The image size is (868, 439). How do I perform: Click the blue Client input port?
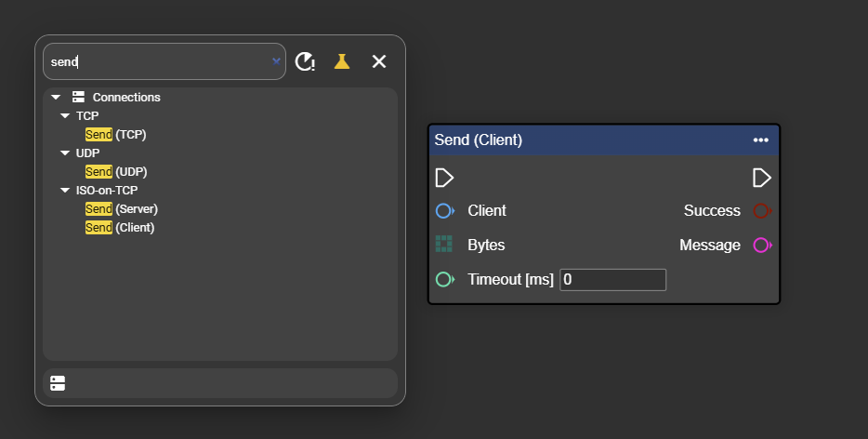[x=444, y=211]
